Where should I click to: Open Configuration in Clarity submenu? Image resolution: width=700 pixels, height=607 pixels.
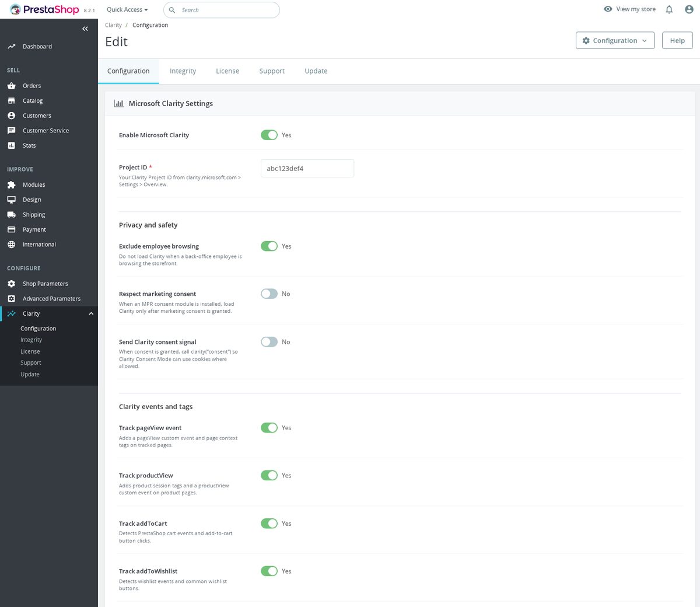click(38, 329)
